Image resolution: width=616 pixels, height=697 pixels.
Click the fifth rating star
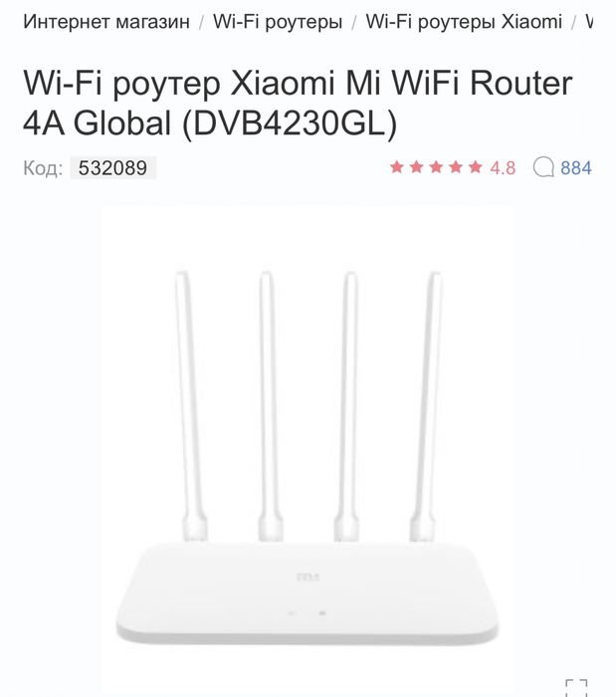click(x=476, y=167)
